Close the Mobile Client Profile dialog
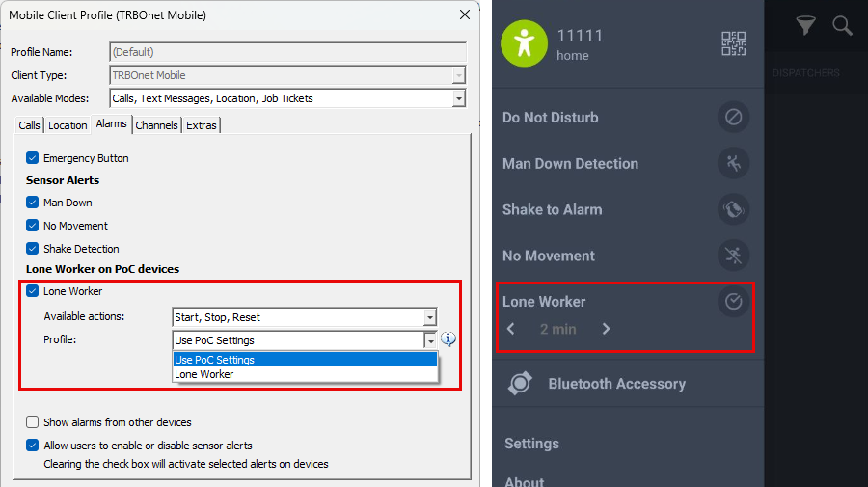The image size is (868, 487). (x=465, y=14)
